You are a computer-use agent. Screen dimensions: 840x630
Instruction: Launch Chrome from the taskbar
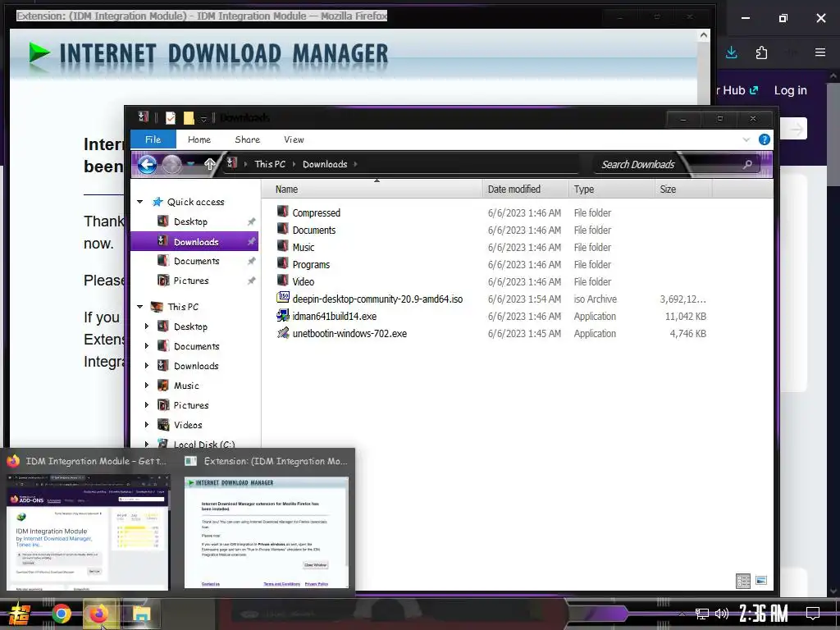pyautogui.click(x=61, y=614)
